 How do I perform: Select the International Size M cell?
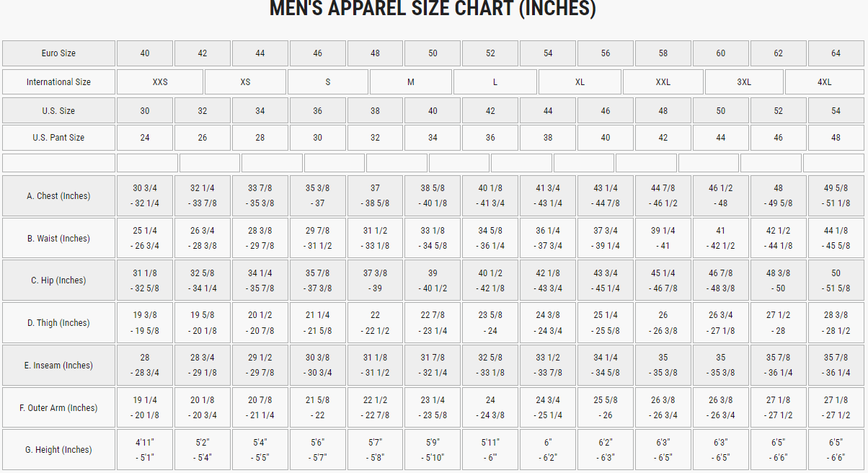click(411, 82)
